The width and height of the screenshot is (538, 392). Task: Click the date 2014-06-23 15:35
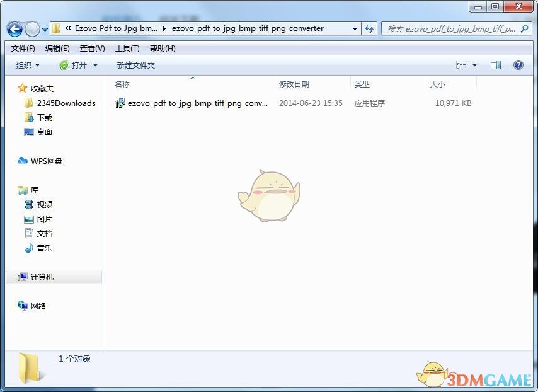[311, 103]
